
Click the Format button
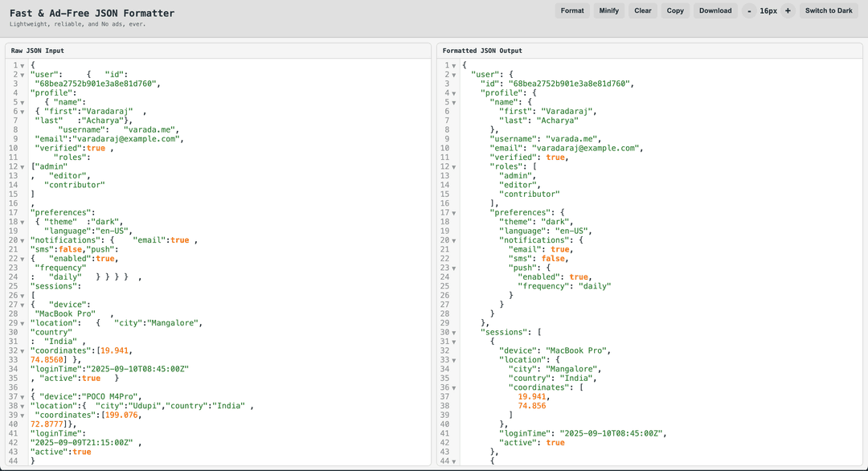click(572, 10)
